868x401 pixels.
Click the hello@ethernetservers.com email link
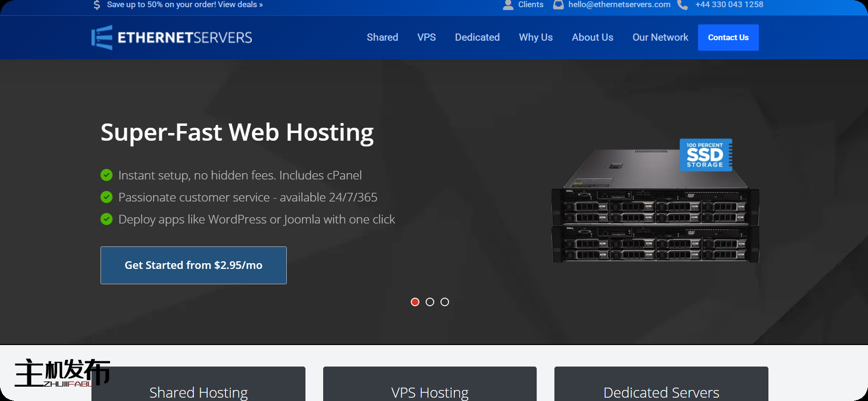coord(620,5)
